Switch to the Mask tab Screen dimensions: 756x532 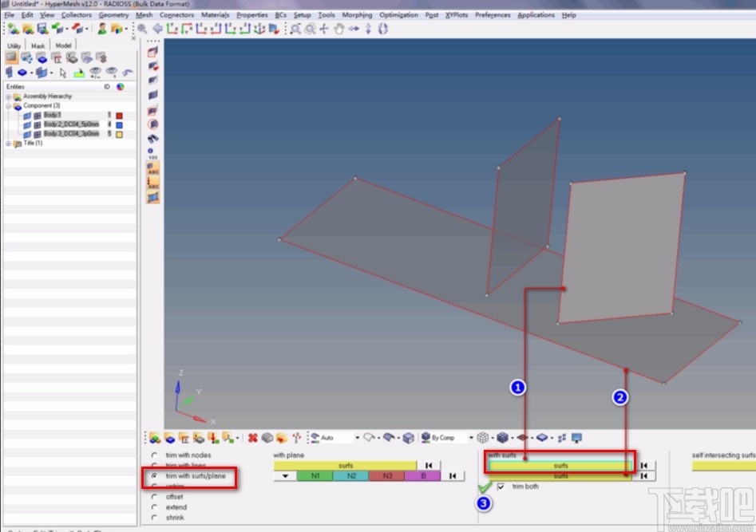pyautogui.click(x=38, y=45)
